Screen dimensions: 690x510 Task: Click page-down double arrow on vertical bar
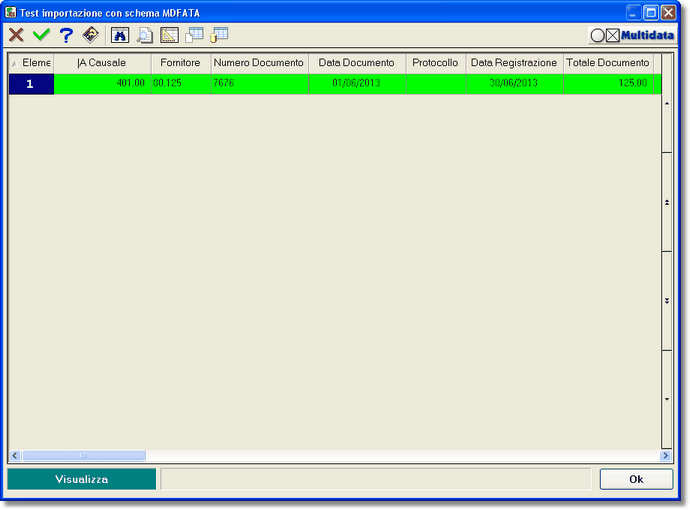pos(667,301)
